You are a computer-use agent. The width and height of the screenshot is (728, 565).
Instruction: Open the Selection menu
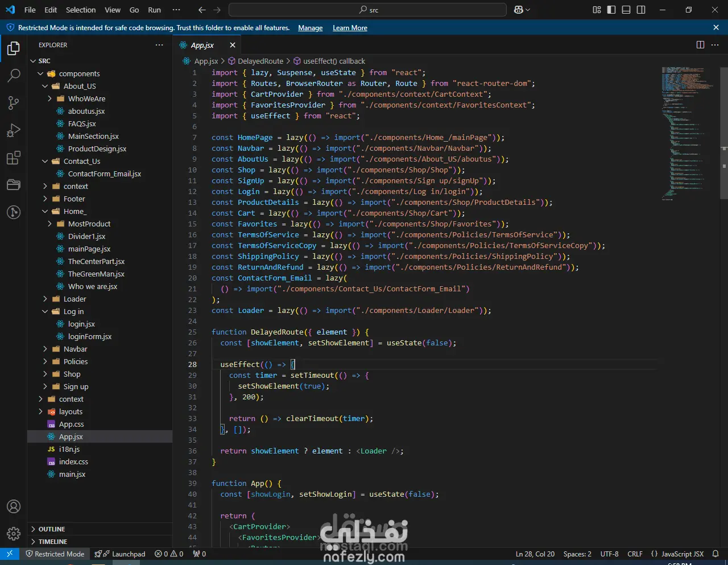coord(81,10)
